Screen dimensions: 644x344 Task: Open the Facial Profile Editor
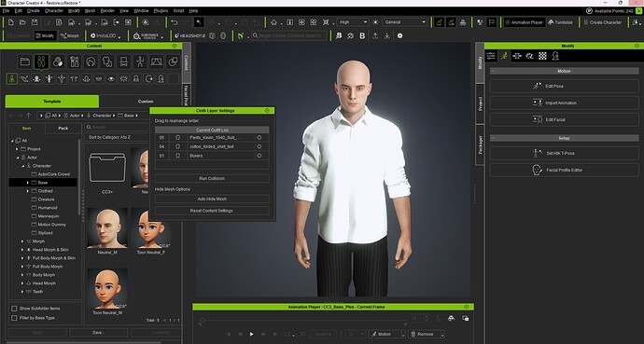(565, 171)
